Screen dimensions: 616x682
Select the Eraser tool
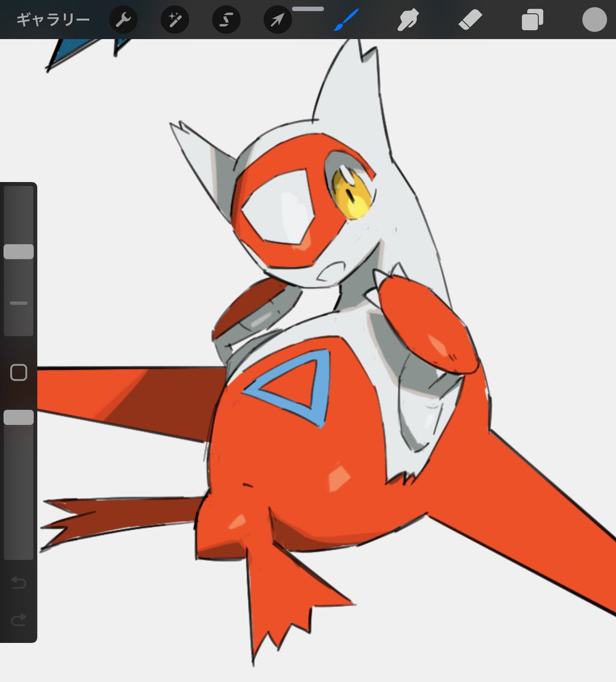[x=470, y=20]
